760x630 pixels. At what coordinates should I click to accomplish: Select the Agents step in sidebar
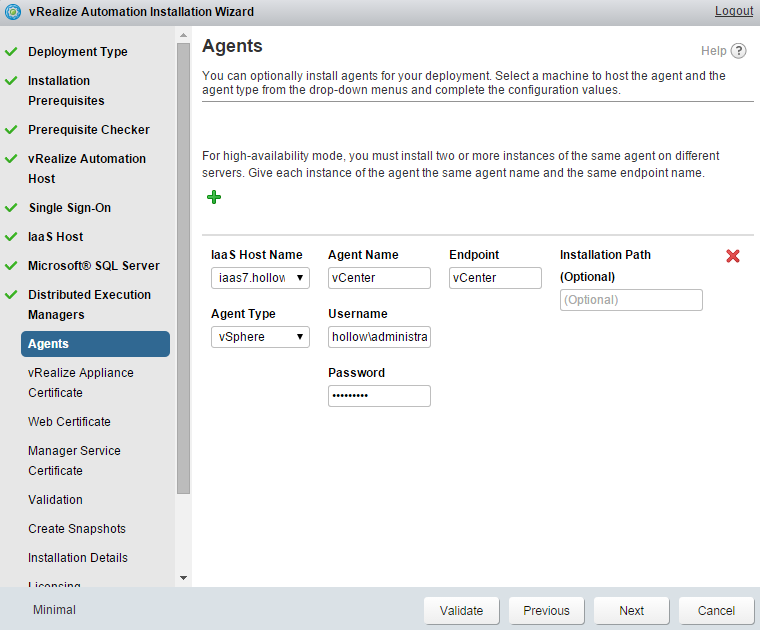(x=95, y=344)
